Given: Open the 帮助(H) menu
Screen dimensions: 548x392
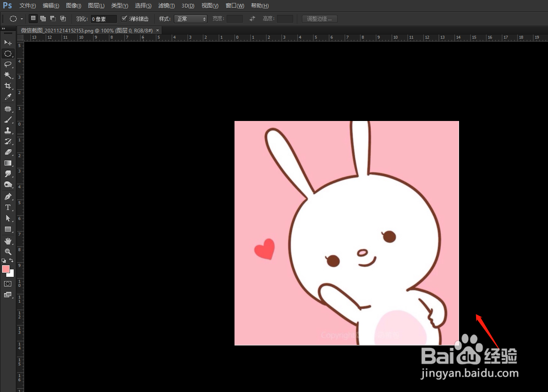Looking at the screenshot, I should pyautogui.click(x=260, y=5).
